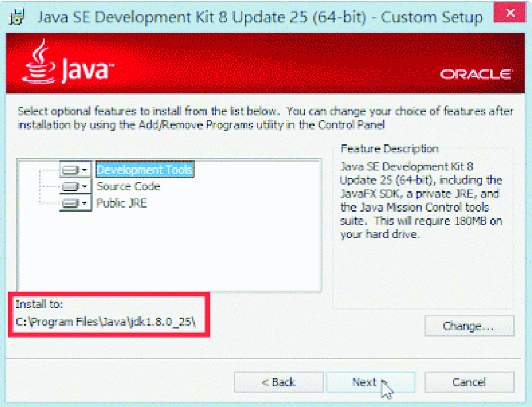Click the install path C:\Program Files\Java\jdk1.8.0_25\
This screenshot has height=407, width=532.
pyautogui.click(x=106, y=321)
